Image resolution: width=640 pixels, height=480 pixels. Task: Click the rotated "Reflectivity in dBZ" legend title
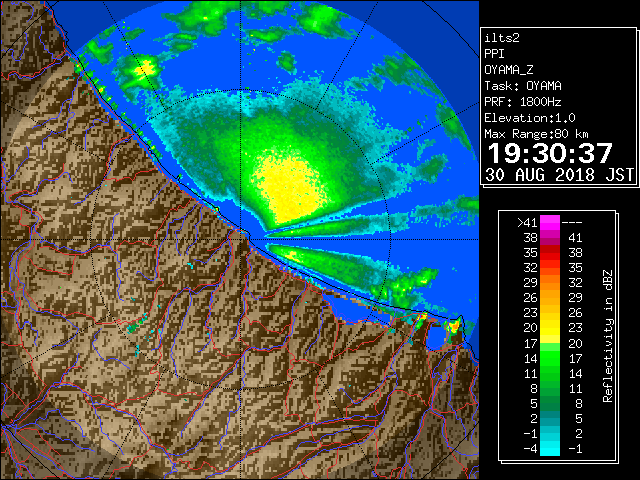tap(608, 336)
